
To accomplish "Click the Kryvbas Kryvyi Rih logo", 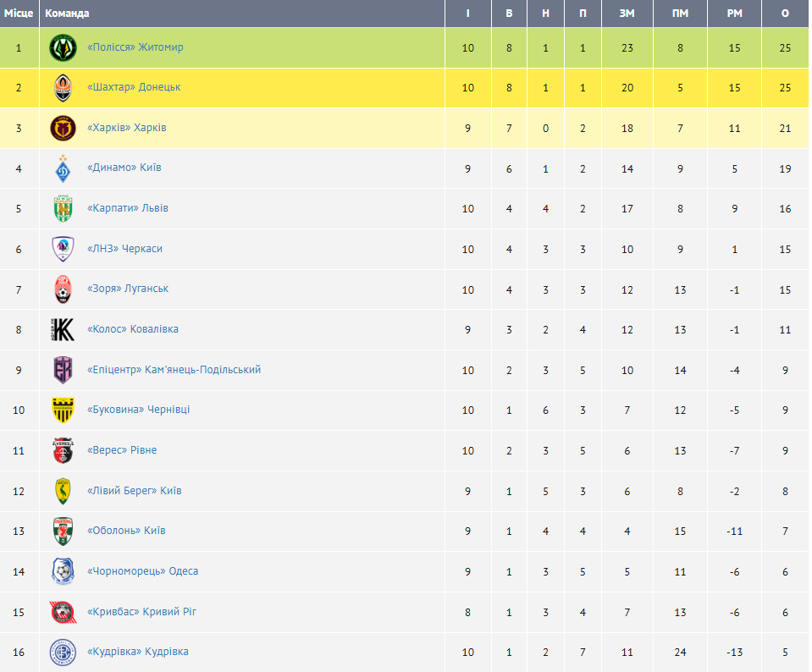I will click(x=64, y=612).
